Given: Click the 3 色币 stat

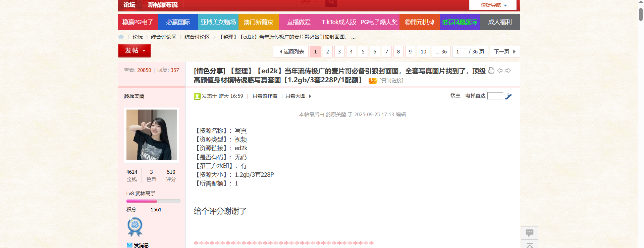Looking at the screenshot, I should (x=151, y=175).
